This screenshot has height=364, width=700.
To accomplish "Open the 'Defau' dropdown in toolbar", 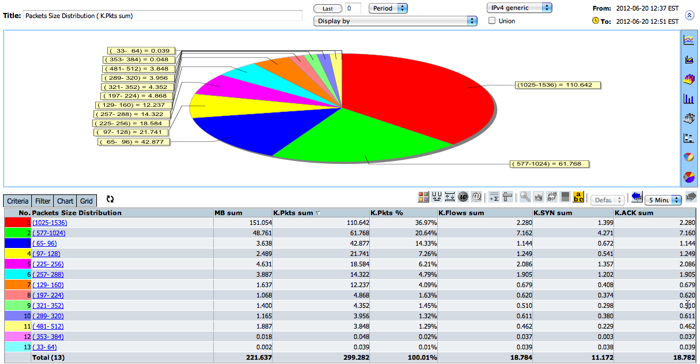I will (x=607, y=200).
